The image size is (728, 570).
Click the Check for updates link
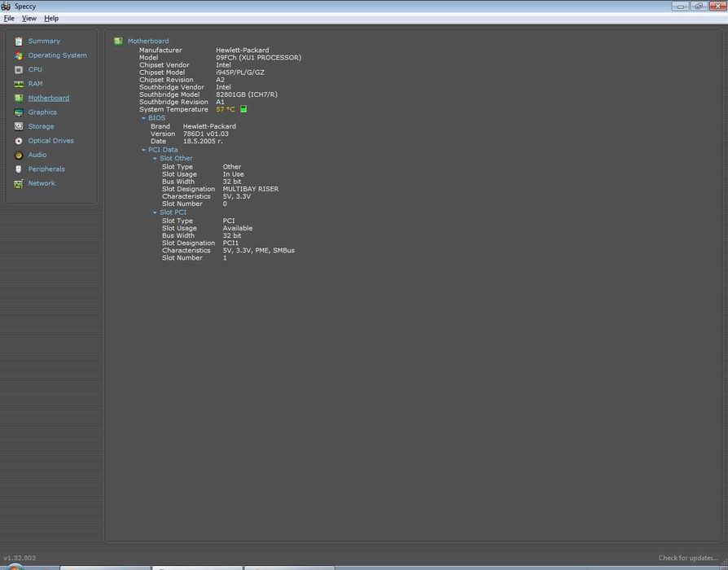[x=688, y=558]
